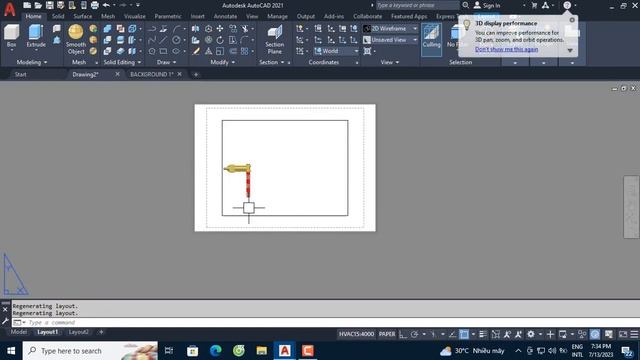
Task: Toggle Object Snap in status bar
Action: pyautogui.click(x=464, y=334)
